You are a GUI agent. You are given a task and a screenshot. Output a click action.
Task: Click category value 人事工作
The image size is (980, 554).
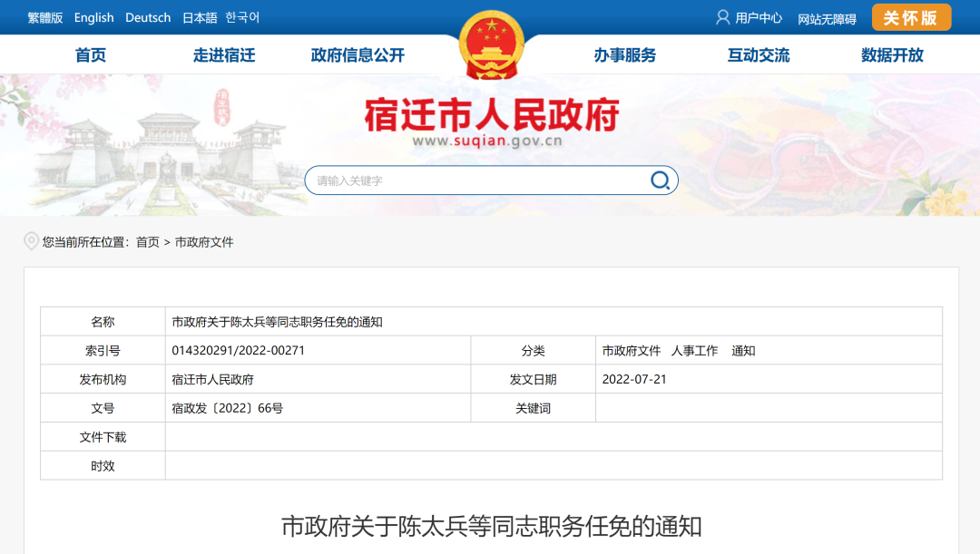click(694, 351)
